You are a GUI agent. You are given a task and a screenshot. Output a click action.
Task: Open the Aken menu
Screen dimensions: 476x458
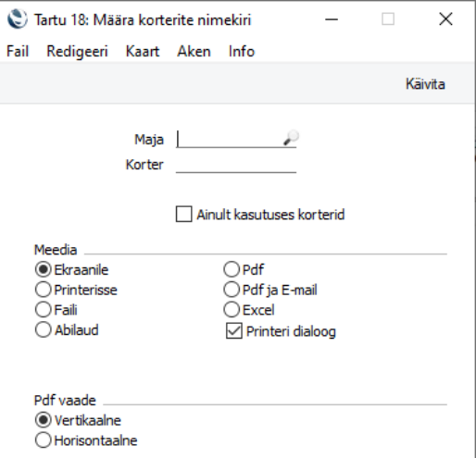[194, 51]
